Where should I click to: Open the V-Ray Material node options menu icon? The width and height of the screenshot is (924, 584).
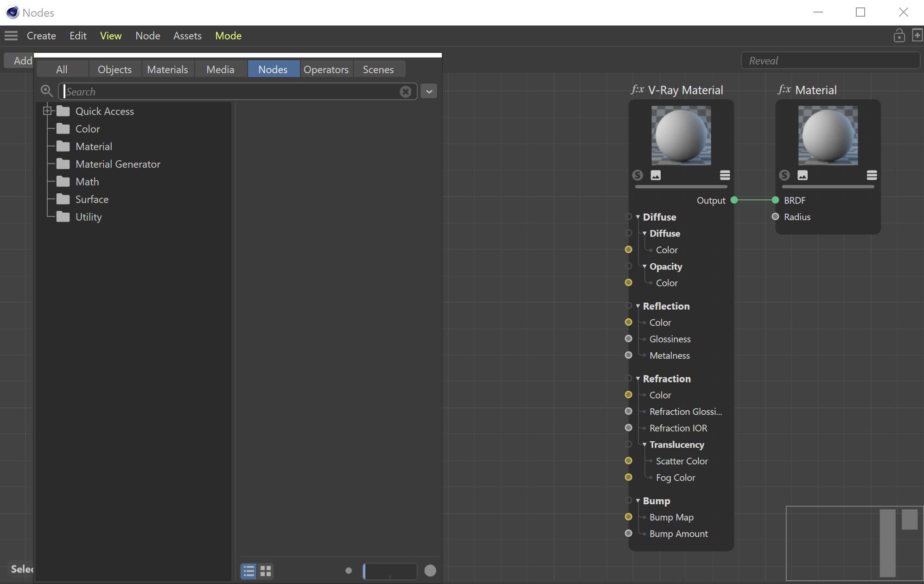(x=725, y=175)
